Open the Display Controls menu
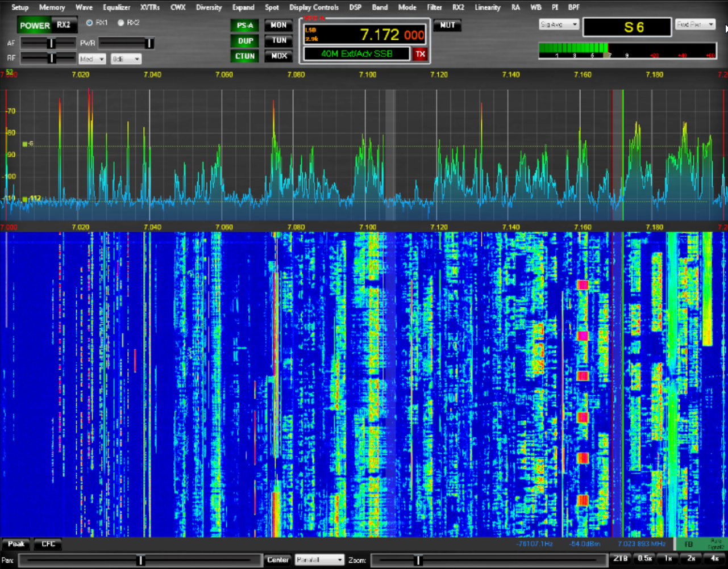Image resolution: width=728 pixels, height=569 pixels. click(314, 7)
